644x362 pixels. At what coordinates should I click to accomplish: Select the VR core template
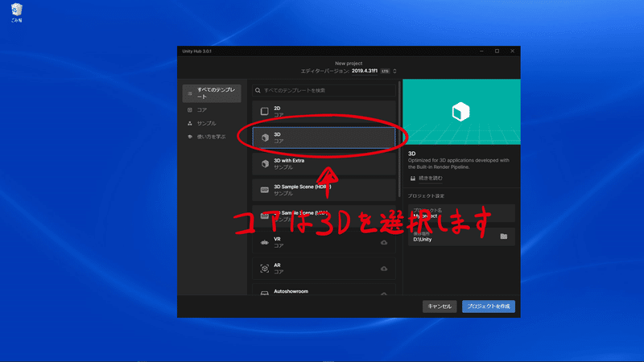click(x=324, y=242)
